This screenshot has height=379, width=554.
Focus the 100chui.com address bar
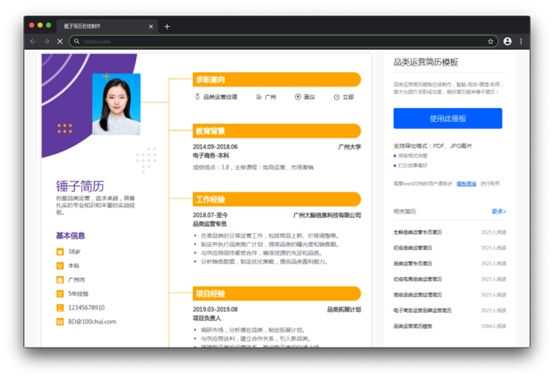pyautogui.click(x=283, y=41)
